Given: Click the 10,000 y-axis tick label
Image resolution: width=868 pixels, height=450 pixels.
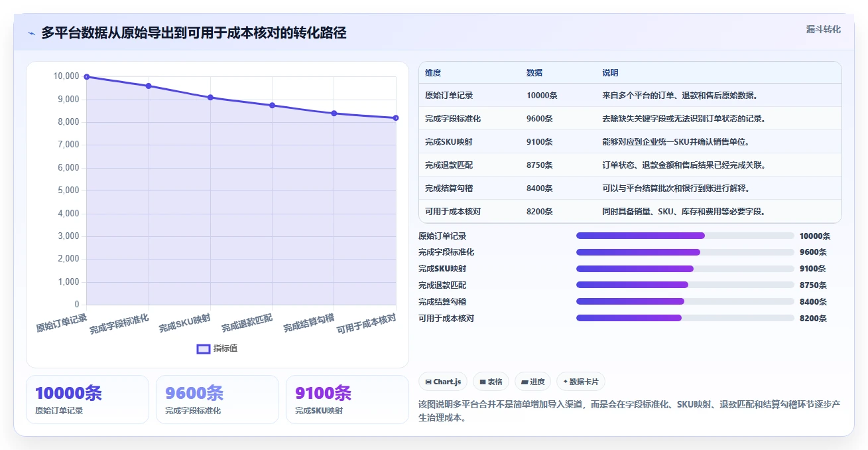Looking at the screenshot, I should [x=66, y=77].
